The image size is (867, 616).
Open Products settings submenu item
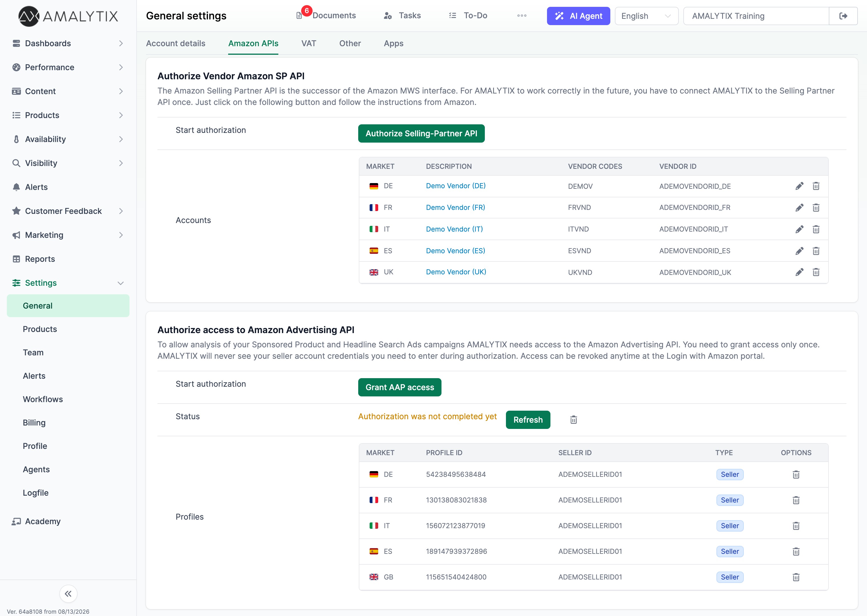point(68,329)
